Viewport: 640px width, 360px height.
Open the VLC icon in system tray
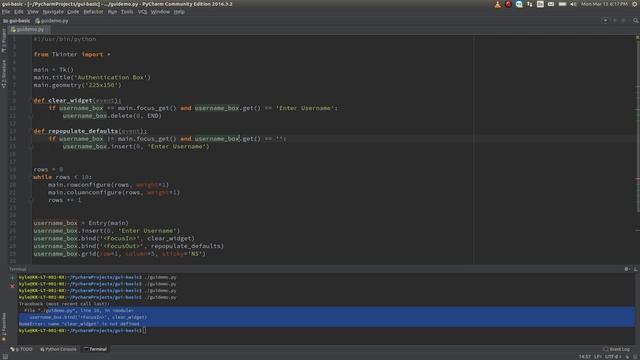pyautogui.click(x=498, y=4)
